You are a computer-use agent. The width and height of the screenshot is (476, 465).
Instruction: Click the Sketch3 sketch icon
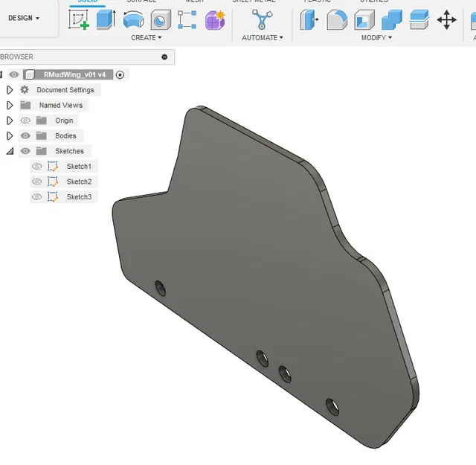(x=53, y=197)
